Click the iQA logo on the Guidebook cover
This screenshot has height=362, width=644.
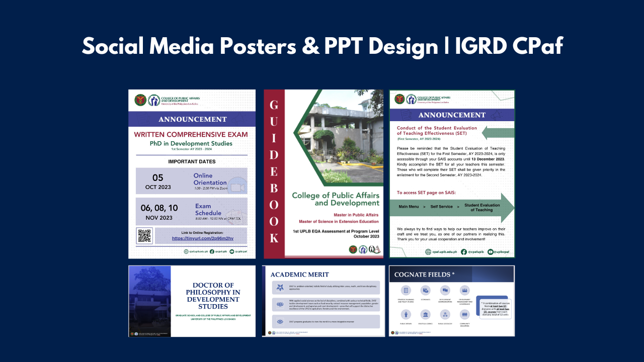(x=374, y=250)
